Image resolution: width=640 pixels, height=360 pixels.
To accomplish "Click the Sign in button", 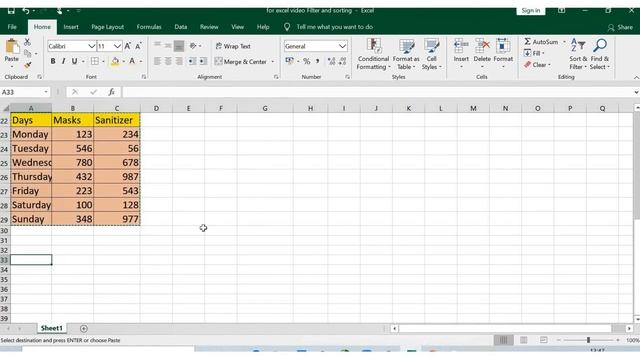I will pos(531,11).
